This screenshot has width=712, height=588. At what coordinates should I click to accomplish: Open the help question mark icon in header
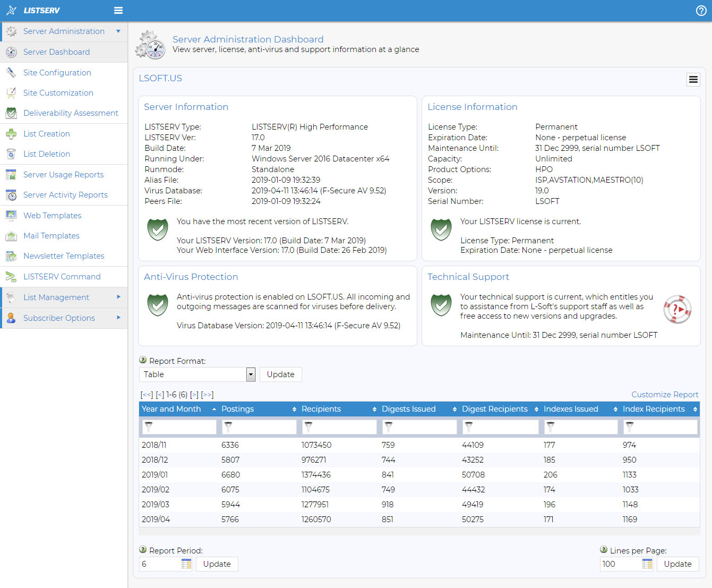pyautogui.click(x=701, y=11)
